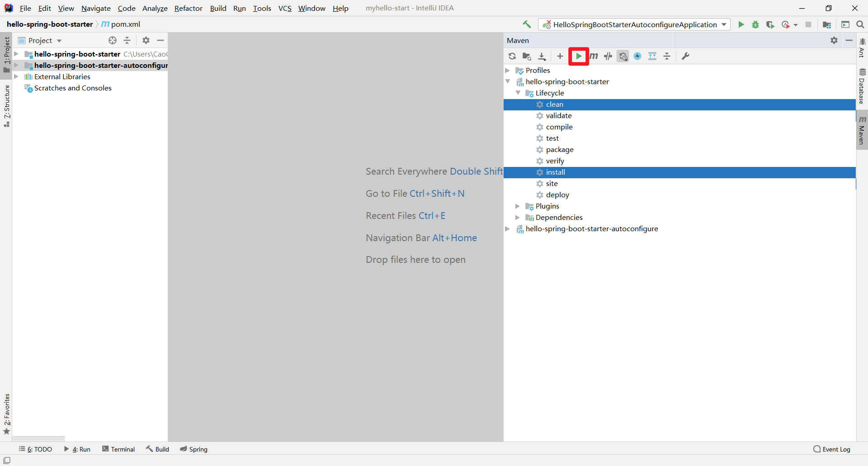Select the compile lifecycle goal
This screenshot has height=466, width=868.
coord(679,127)
